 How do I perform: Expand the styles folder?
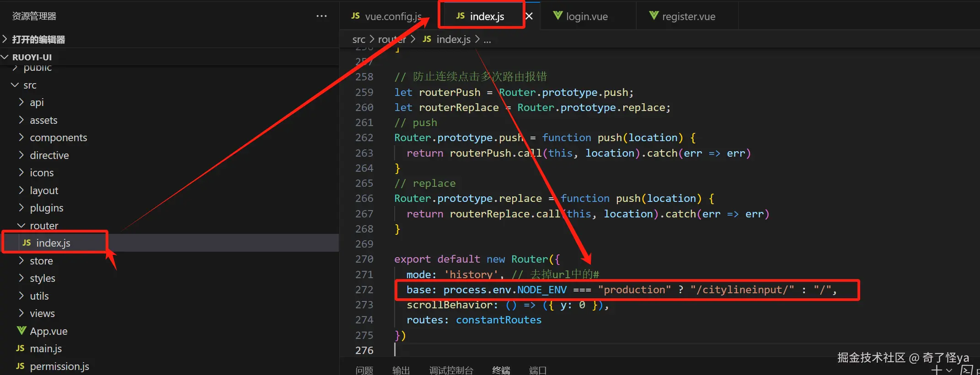pos(42,278)
